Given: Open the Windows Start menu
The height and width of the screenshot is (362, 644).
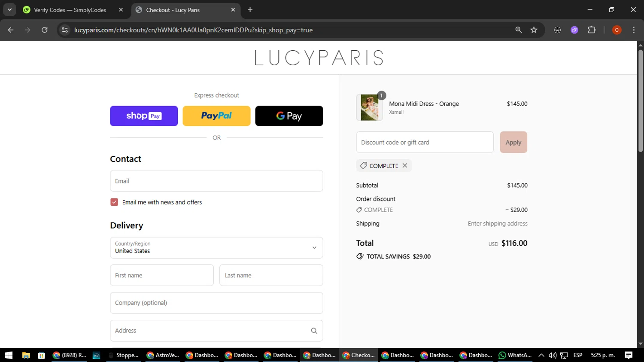Looking at the screenshot, I should 9,355.
